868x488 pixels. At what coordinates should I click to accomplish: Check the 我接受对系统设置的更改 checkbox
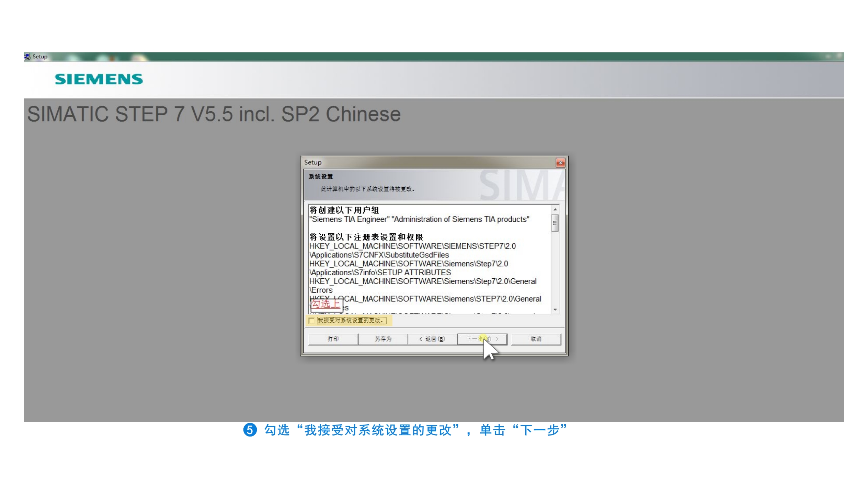[311, 321]
